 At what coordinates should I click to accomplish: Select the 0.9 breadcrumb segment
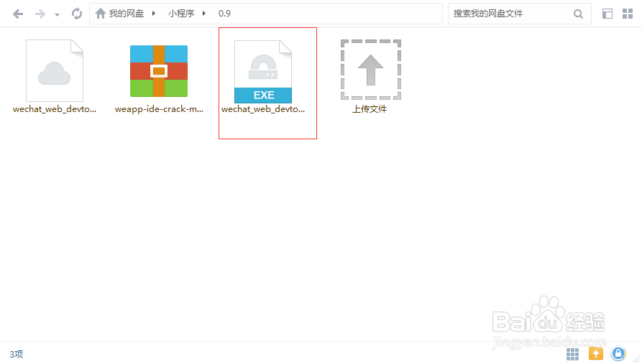tap(224, 14)
